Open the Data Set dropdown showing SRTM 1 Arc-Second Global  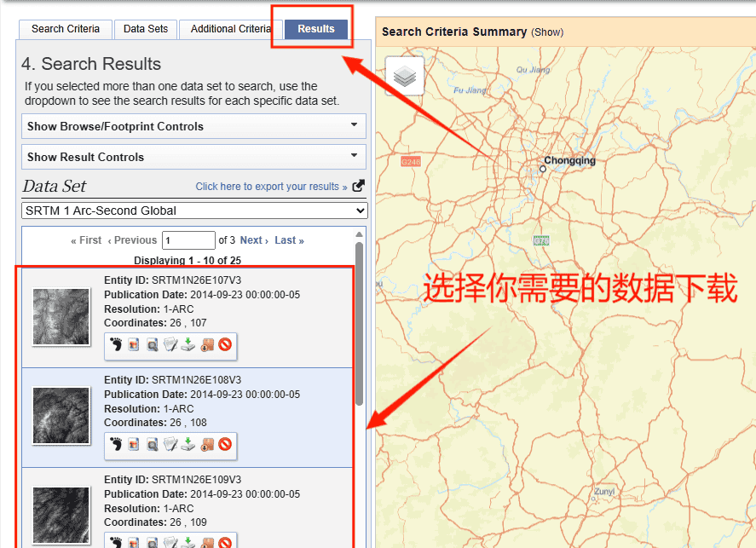pos(193,211)
